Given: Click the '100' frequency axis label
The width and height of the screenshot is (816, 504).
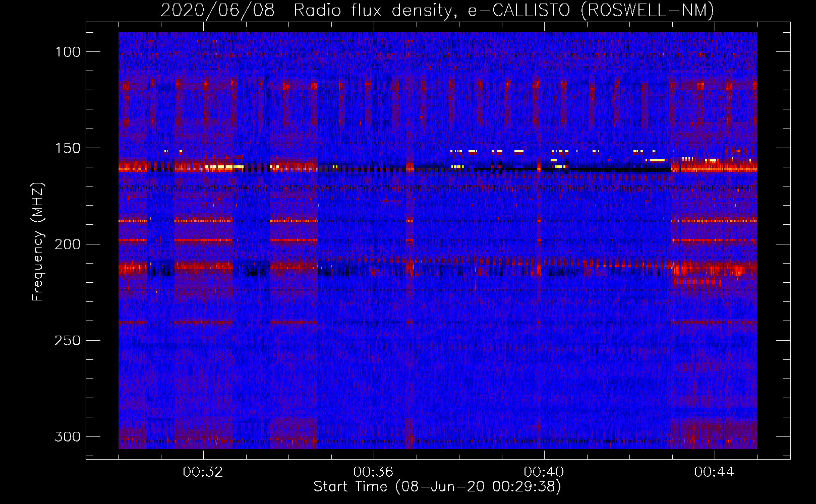Looking at the screenshot, I should [x=68, y=52].
